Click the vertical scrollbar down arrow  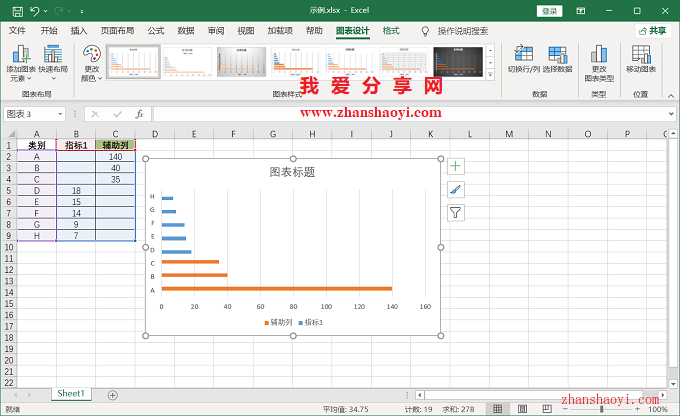(x=673, y=383)
